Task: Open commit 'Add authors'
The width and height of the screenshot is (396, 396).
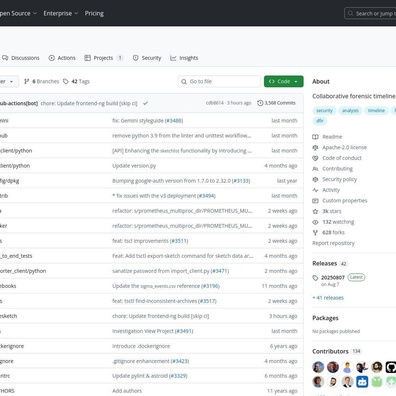Action: (x=127, y=391)
